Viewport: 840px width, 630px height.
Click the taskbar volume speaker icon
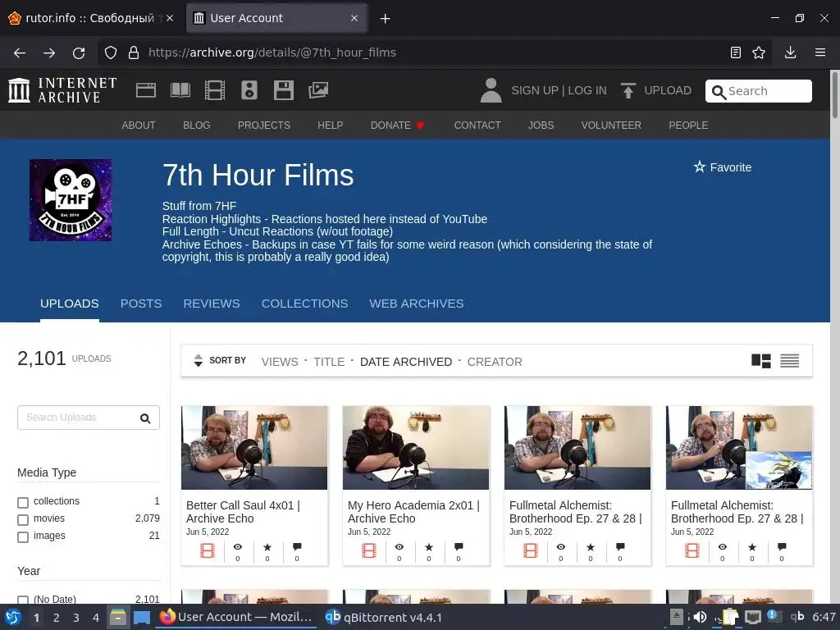pos(700,617)
